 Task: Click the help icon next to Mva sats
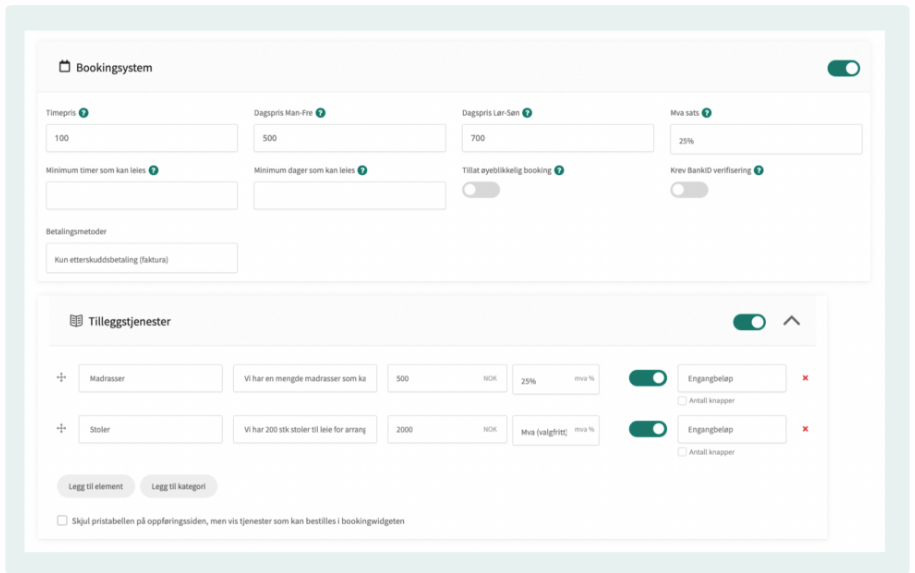pos(706,113)
